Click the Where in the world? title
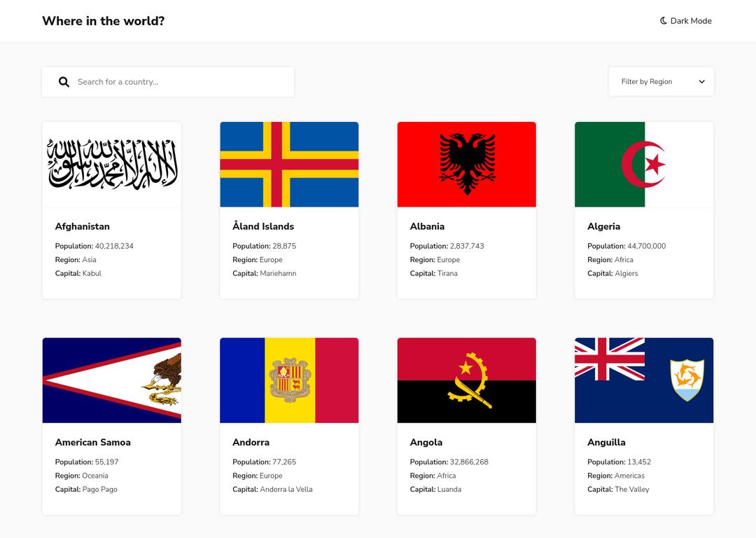This screenshot has width=756, height=538. point(103,21)
